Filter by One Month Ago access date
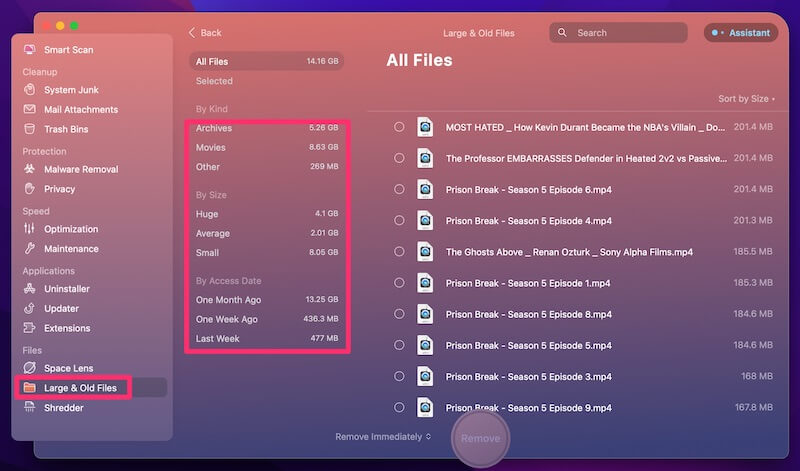The image size is (800, 471). click(x=267, y=300)
